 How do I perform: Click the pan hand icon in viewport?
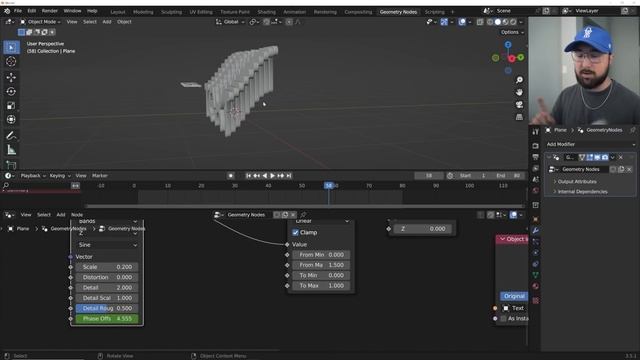coord(519,92)
